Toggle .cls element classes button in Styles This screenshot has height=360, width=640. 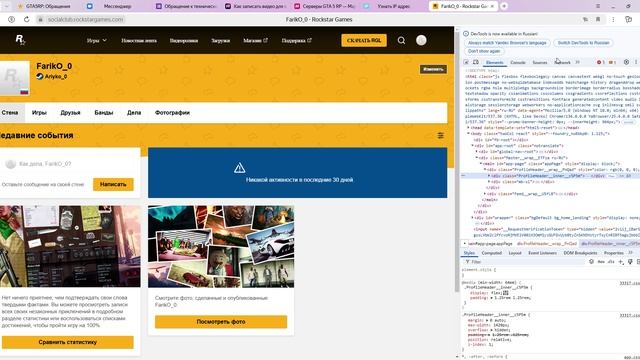click(611, 262)
